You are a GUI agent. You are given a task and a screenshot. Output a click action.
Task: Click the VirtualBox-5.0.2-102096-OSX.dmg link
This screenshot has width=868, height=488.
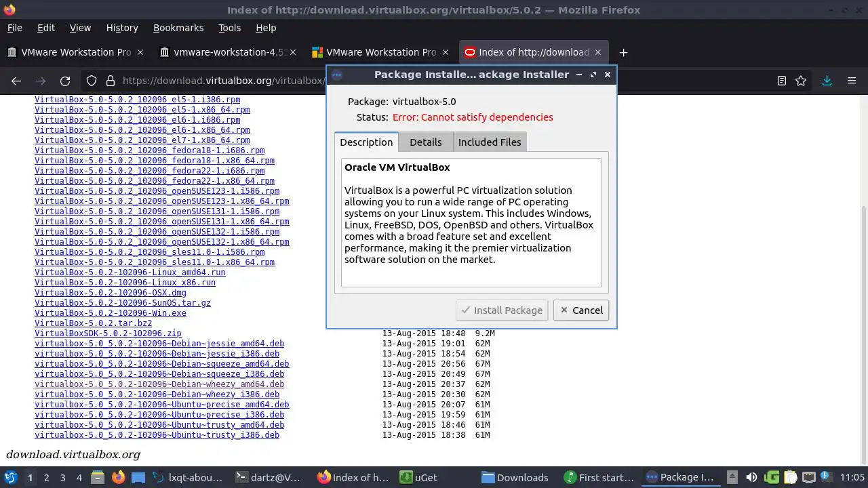[x=111, y=293]
